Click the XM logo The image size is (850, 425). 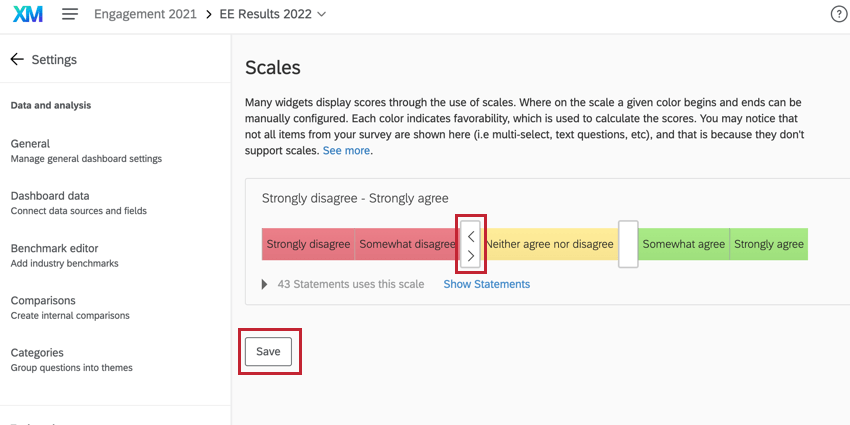[27, 14]
